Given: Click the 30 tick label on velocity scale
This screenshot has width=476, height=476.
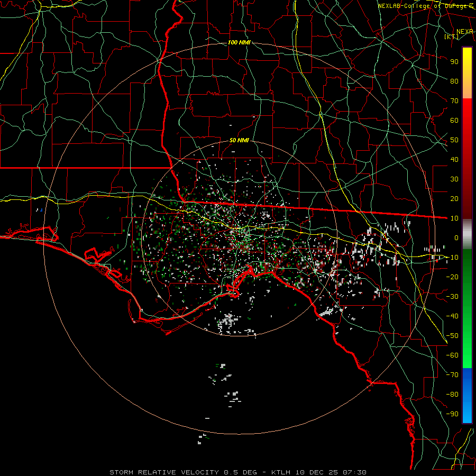Looking at the screenshot, I should 454,179.
